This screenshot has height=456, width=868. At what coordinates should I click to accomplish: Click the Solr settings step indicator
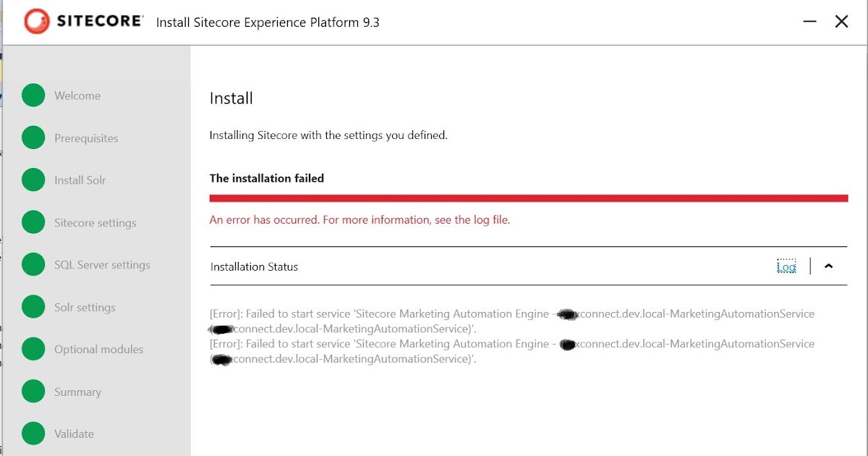click(x=33, y=307)
